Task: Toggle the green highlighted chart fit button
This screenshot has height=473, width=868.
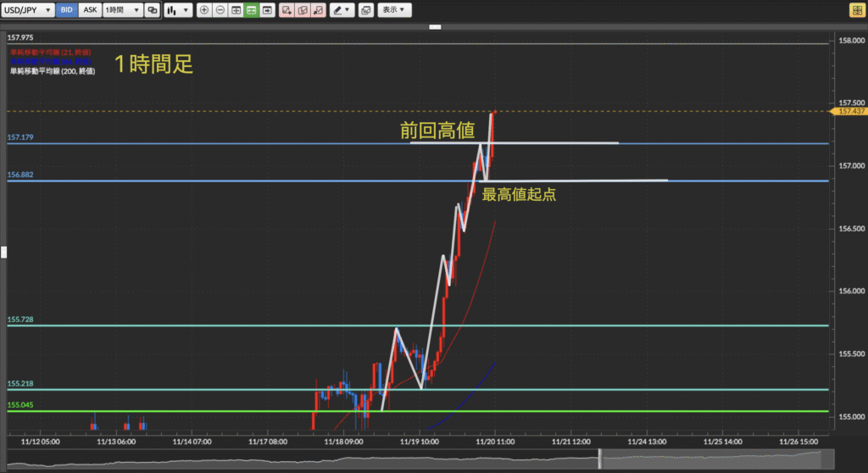Action: 251,10
